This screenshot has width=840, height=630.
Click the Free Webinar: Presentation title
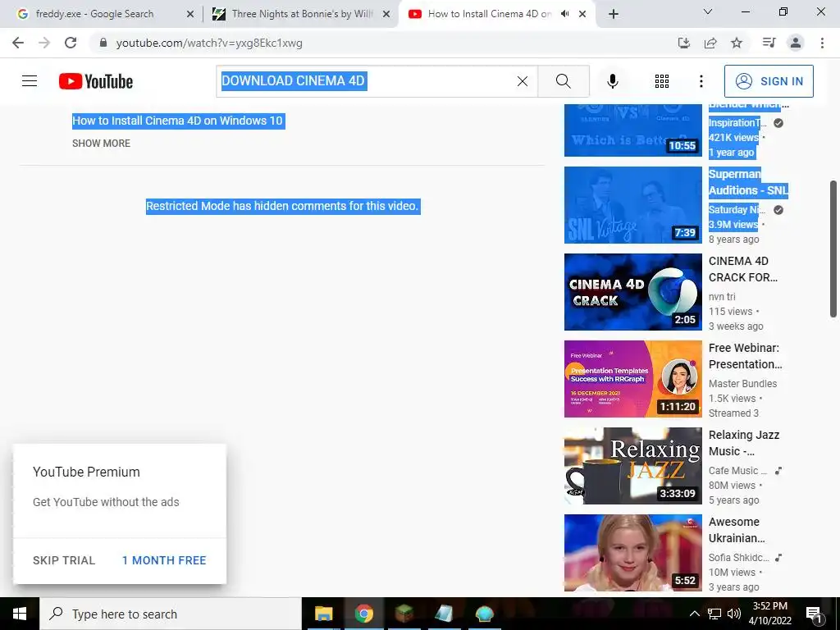pyautogui.click(x=745, y=356)
